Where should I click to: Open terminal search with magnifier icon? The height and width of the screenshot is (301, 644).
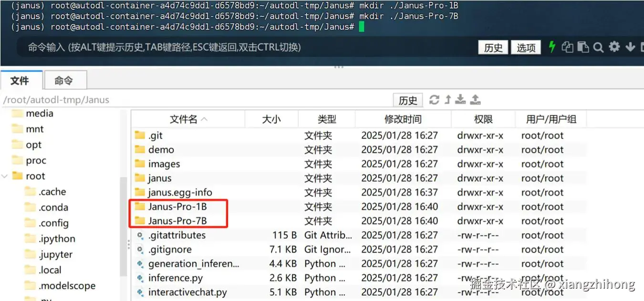point(598,47)
